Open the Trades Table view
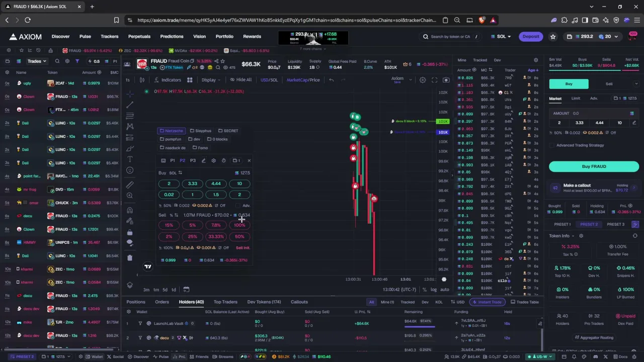The height and width of the screenshot is (362, 644). pyautogui.click(x=525, y=302)
